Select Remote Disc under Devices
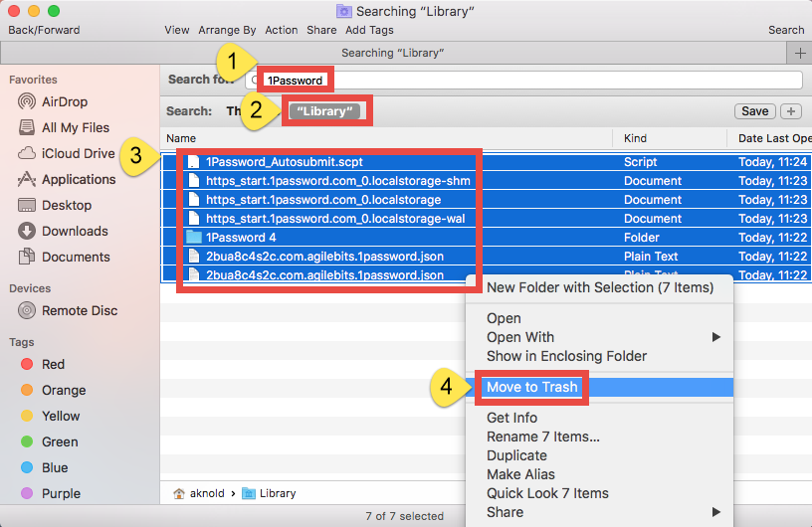The width and height of the screenshot is (812, 527). [x=68, y=310]
